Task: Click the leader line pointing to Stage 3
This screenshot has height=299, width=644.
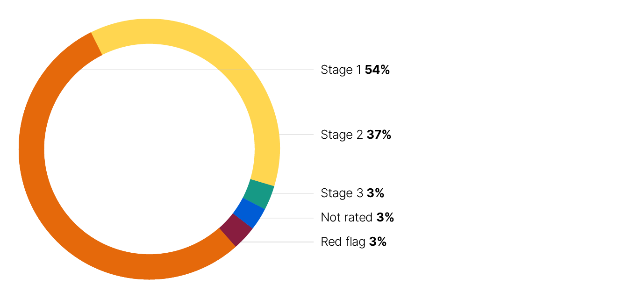Action: point(293,193)
